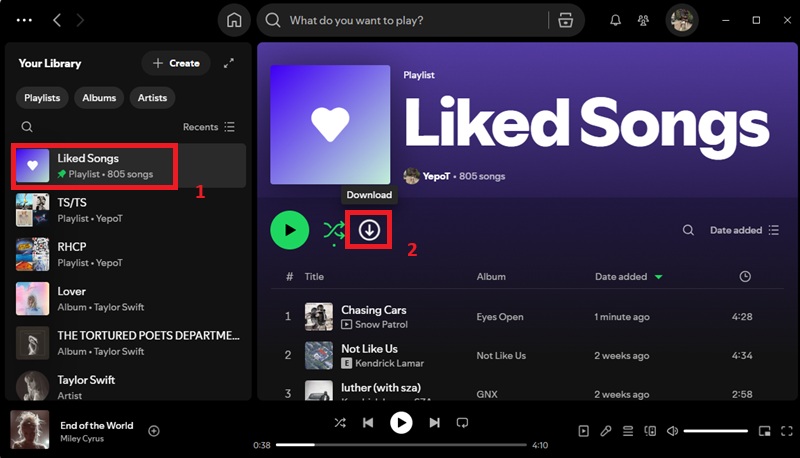Go to Home
The width and height of the screenshot is (800, 458).
(x=234, y=20)
